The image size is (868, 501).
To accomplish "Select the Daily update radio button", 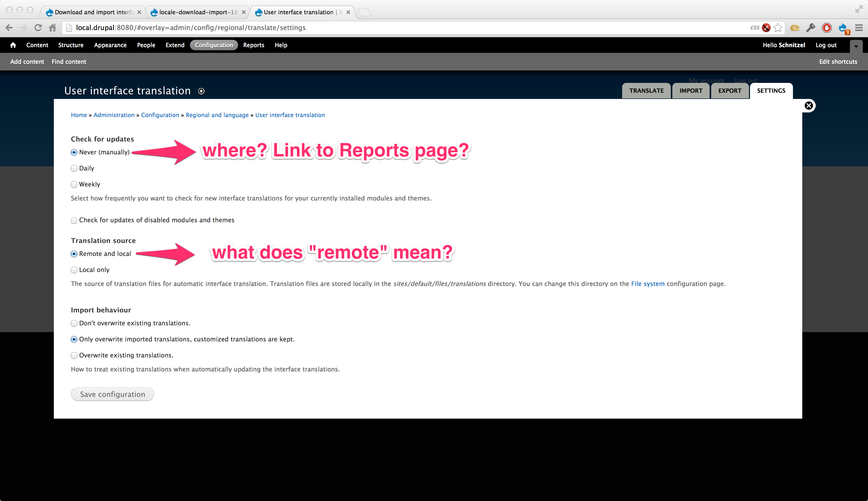I will pyautogui.click(x=74, y=169).
